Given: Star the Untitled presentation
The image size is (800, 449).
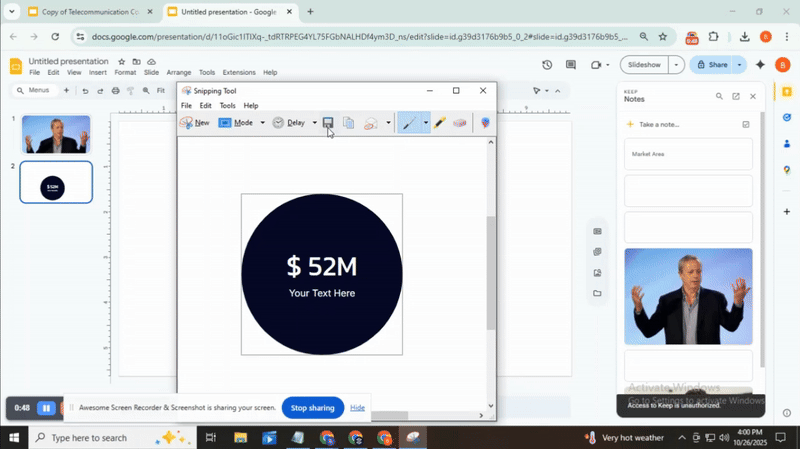Looking at the screenshot, I should point(122,62).
